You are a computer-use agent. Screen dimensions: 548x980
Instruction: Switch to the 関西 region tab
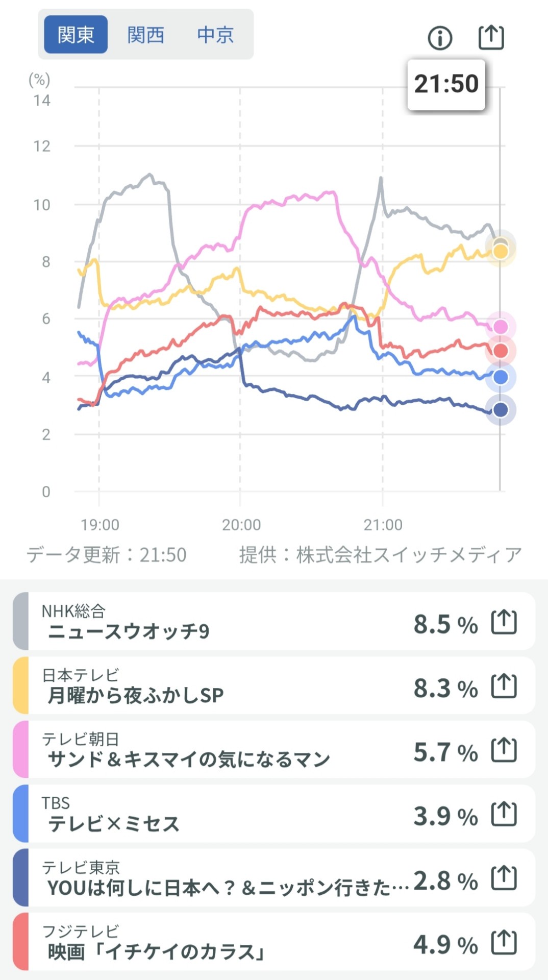click(x=146, y=35)
